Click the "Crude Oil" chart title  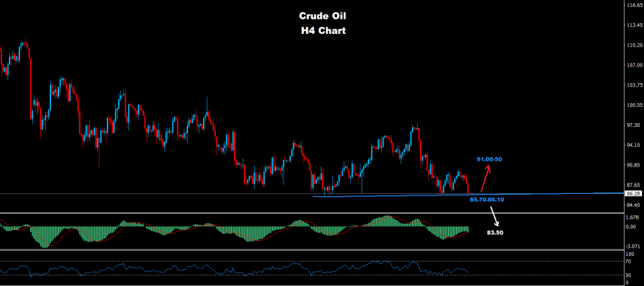(x=322, y=16)
